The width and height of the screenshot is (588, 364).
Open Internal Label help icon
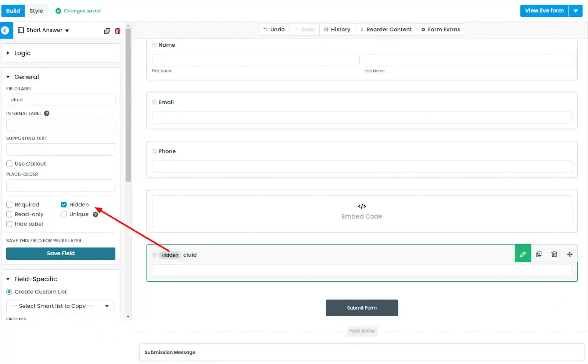click(x=47, y=113)
